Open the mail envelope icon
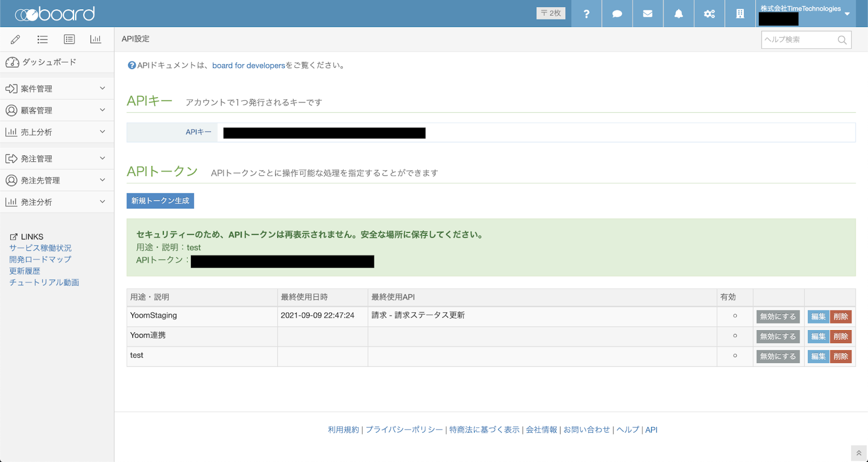Image resolution: width=868 pixels, height=462 pixels. tap(648, 14)
